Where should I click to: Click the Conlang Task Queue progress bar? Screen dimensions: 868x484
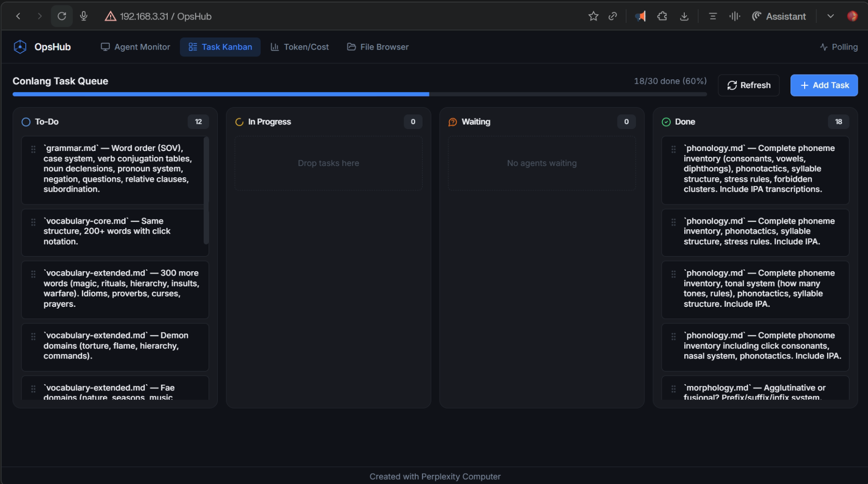[x=359, y=94]
